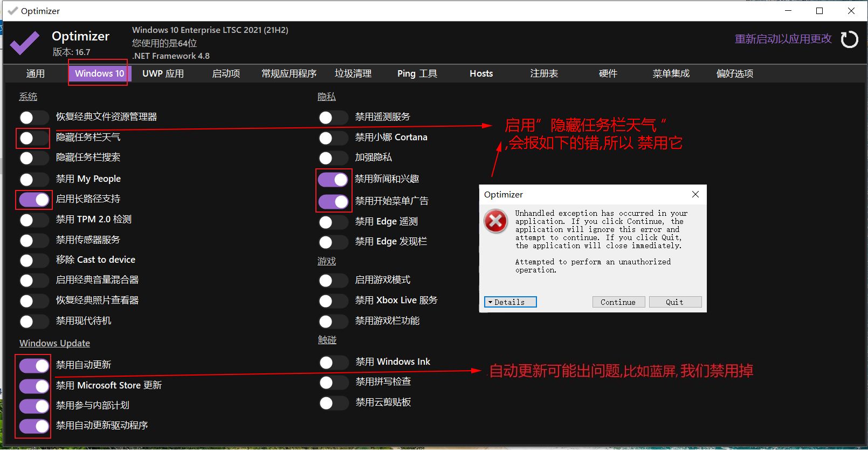Maximize the Optimizer window
The image size is (868, 450).
click(x=819, y=11)
